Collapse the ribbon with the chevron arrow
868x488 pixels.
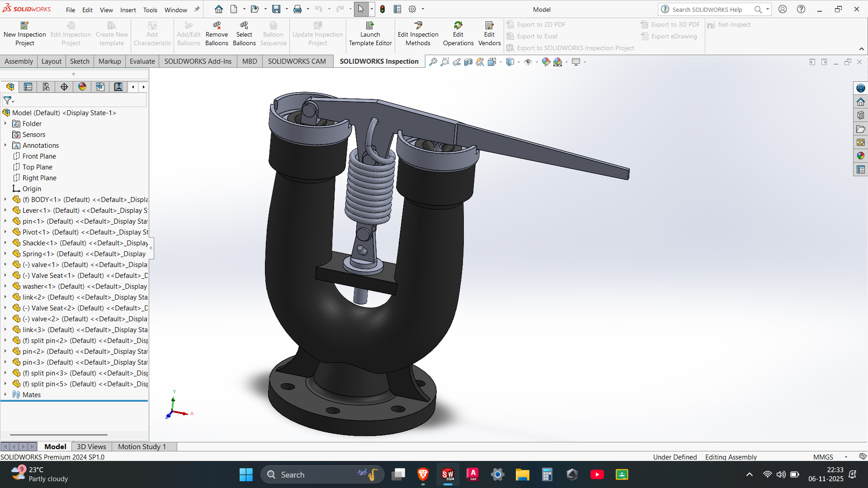(x=861, y=49)
